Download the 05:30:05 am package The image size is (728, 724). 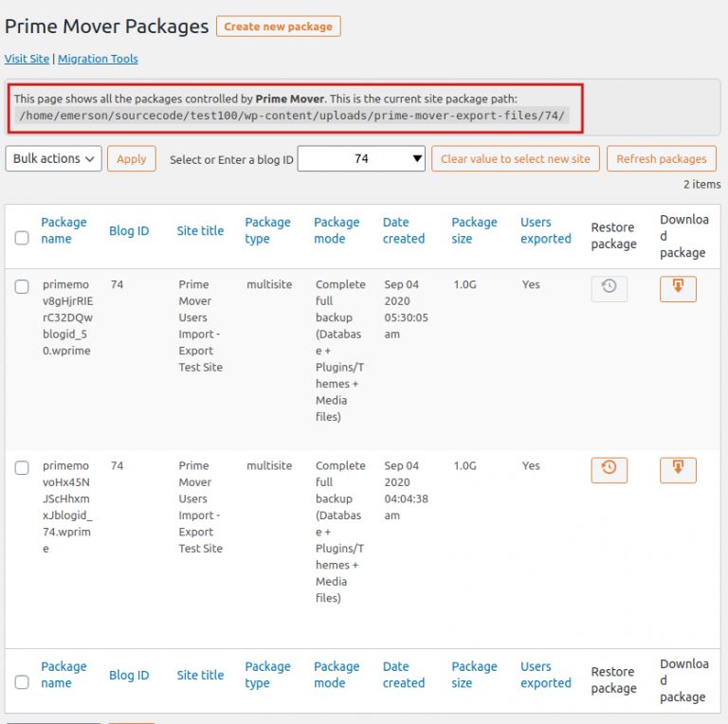(x=678, y=289)
